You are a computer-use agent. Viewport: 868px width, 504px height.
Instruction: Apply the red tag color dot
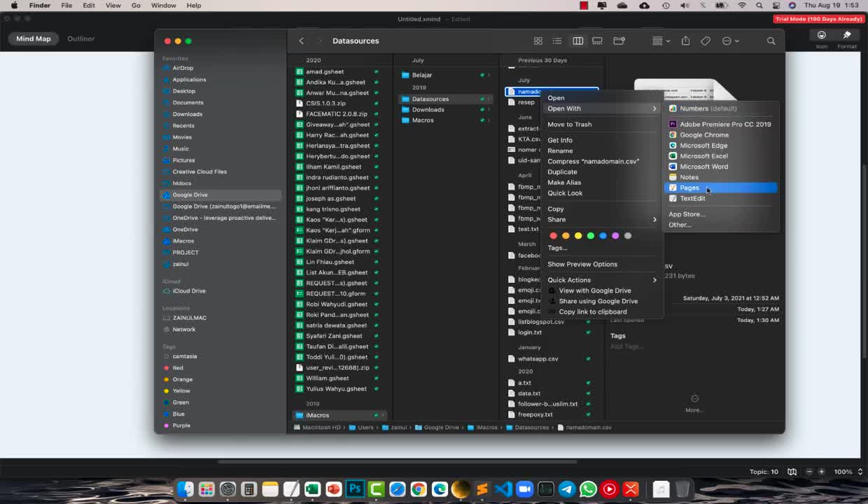click(x=554, y=236)
